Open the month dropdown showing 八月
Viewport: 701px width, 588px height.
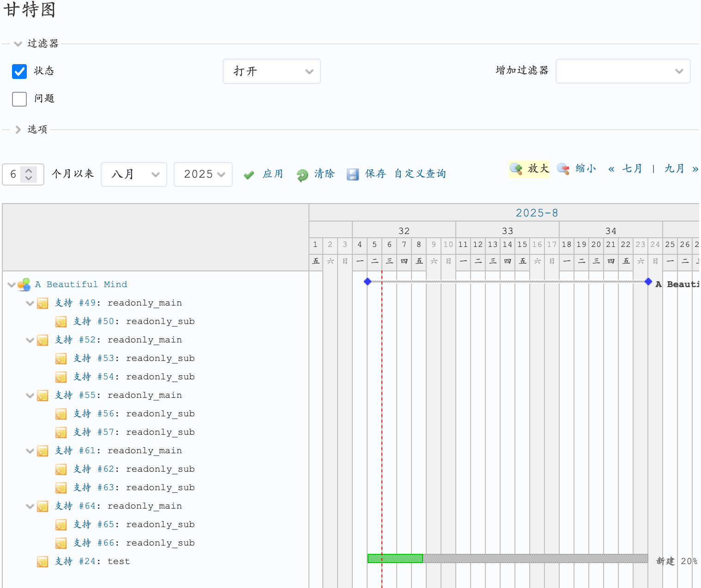(134, 174)
